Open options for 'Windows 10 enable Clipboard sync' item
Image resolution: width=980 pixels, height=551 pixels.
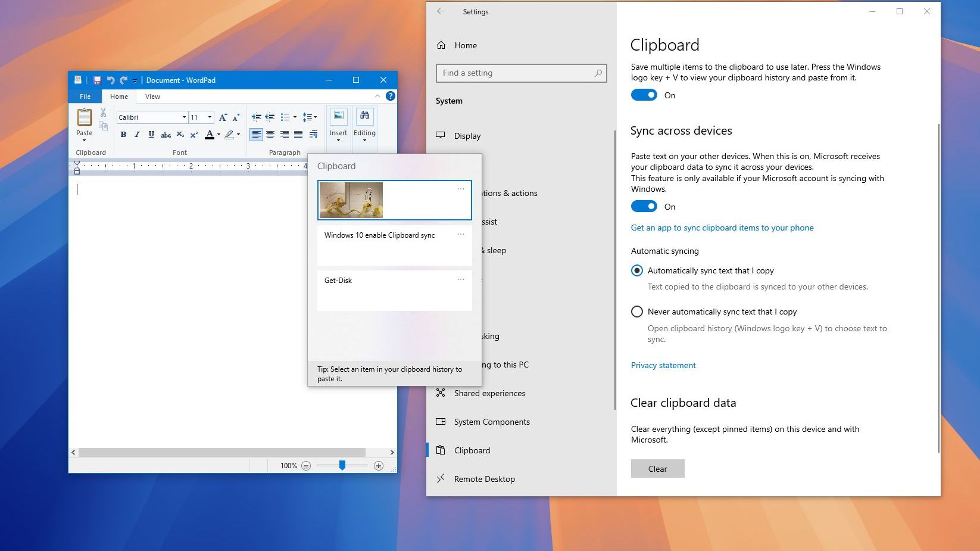461,234
